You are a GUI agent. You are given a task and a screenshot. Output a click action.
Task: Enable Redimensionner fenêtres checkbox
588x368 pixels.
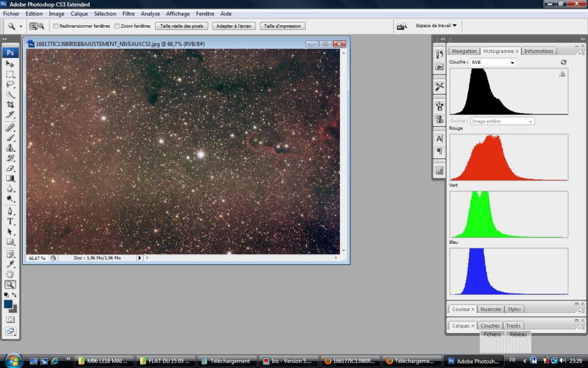coord(56,26)
